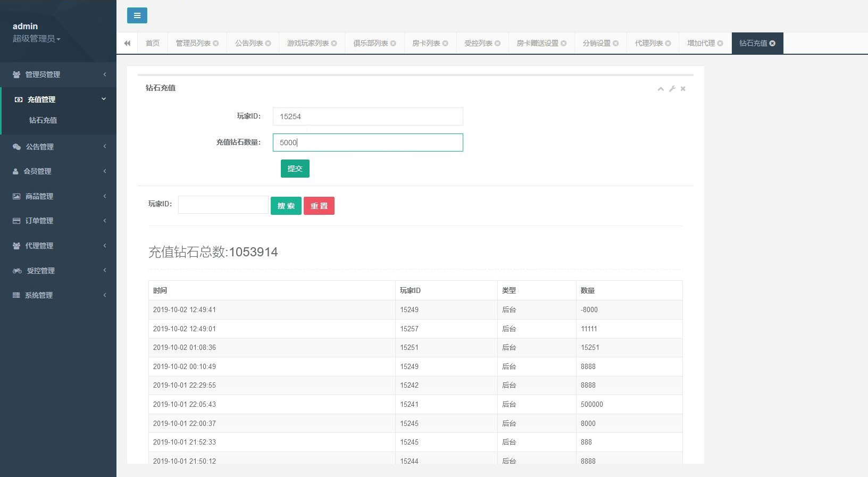
Task: Focus the search 玩家ID input field
Action: pos(223,205)
